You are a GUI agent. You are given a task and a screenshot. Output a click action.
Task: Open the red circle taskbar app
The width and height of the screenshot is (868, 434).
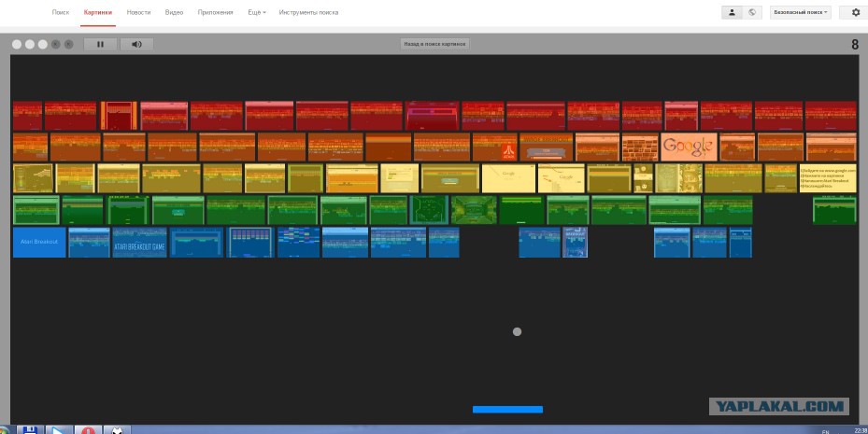point(88,429)
